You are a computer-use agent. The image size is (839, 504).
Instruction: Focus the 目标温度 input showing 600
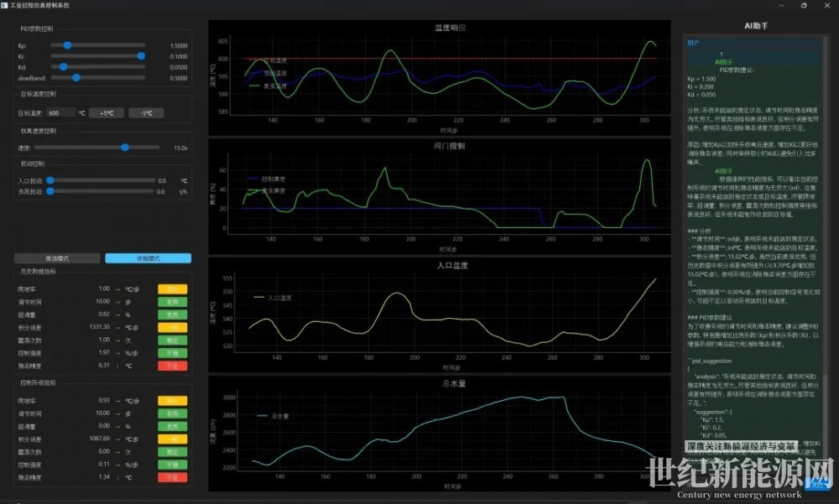tap(61, 113)
